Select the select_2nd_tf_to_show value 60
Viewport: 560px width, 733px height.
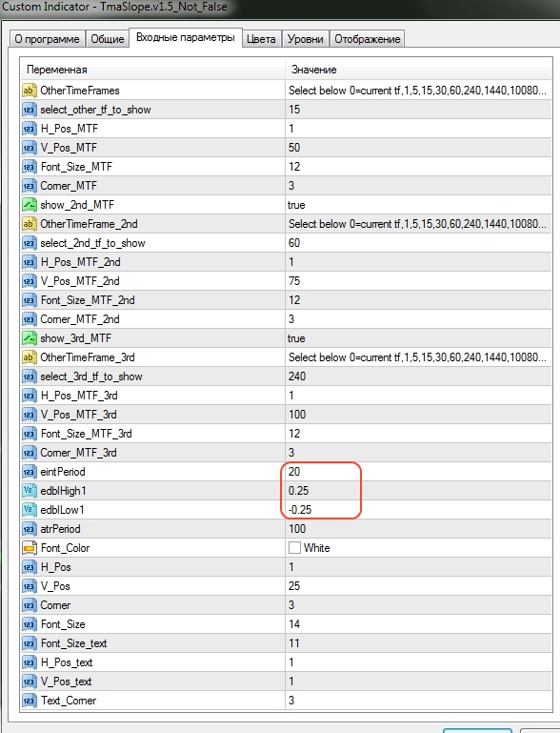pyautogui.click(x=294, y=243)
